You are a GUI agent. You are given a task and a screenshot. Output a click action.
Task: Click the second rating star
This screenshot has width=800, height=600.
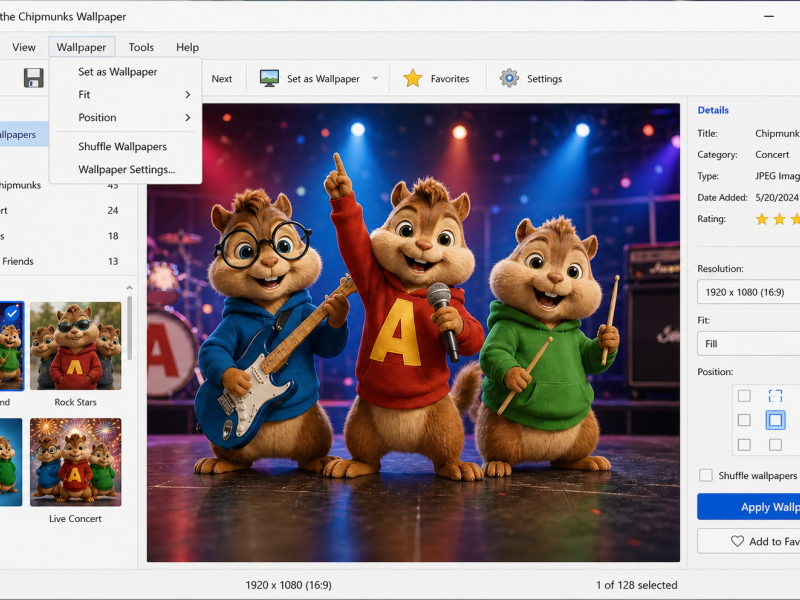pos(779,219)
